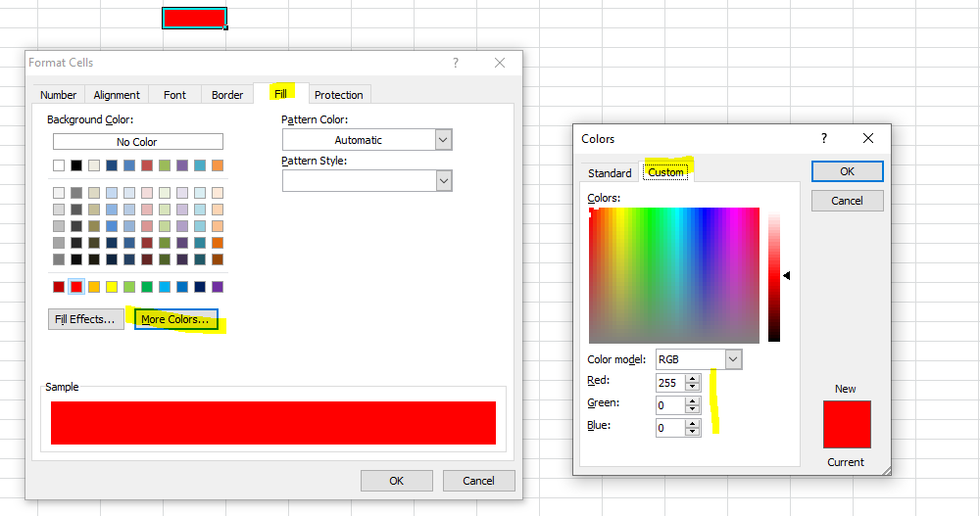Switch to the Standard tab in Colors

point(610,173)
